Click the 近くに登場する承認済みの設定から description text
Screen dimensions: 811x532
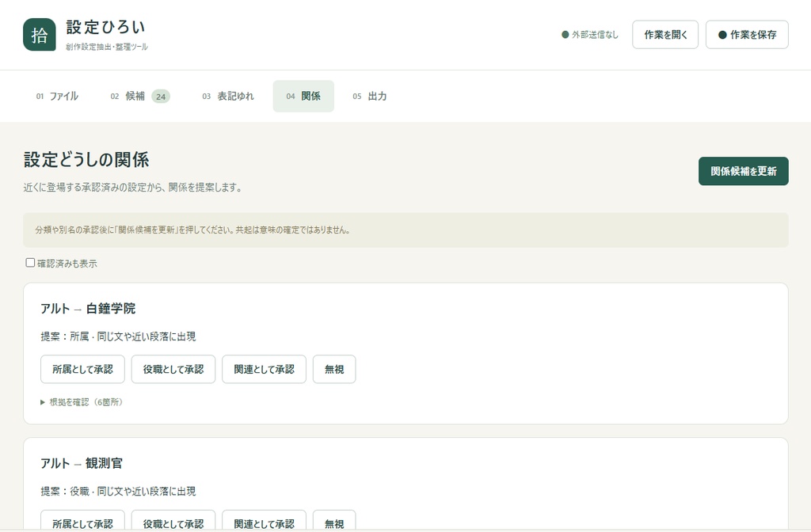pos(132,187)
